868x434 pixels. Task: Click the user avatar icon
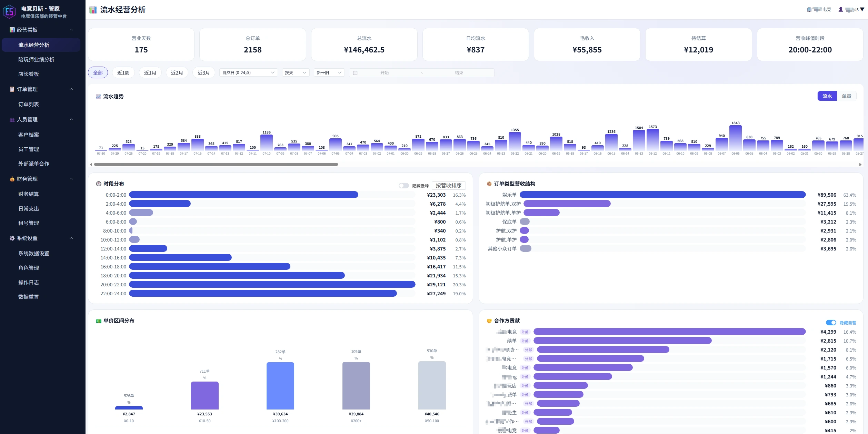coord(841,10)
